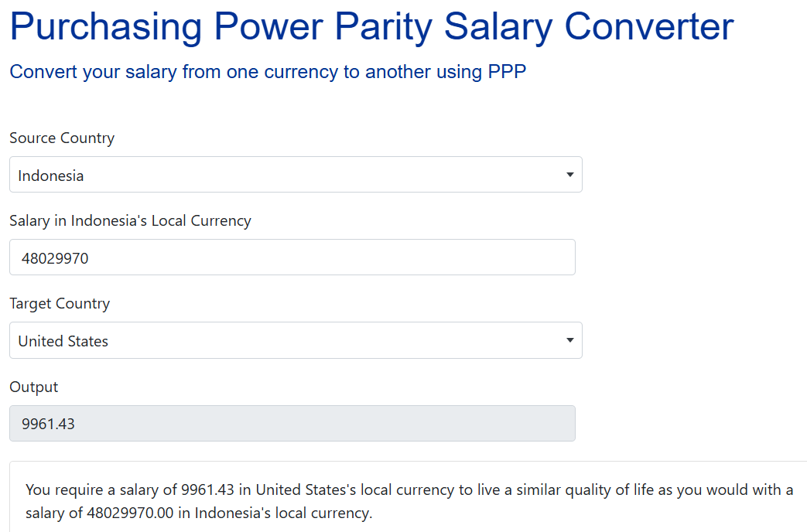Image resolution: width=807 pixels, height=532 pixels.
Task: Click the result card's first line of text
Action: point(409,489)
